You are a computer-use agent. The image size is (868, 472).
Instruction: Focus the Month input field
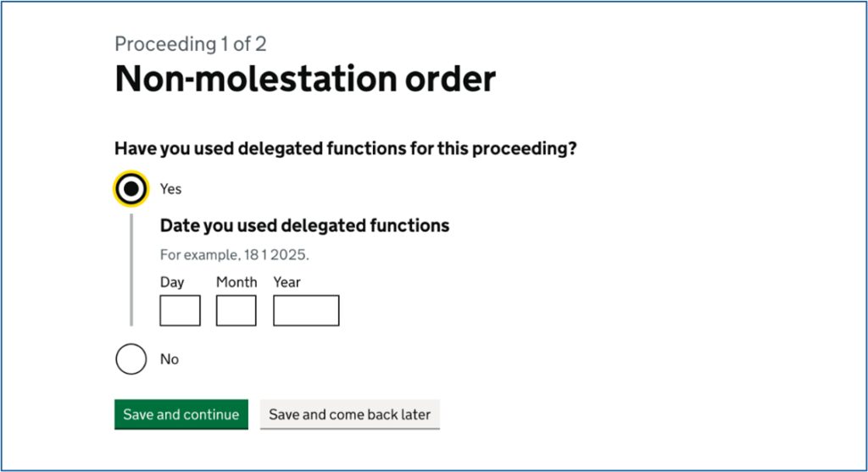(x=236, y=311)
